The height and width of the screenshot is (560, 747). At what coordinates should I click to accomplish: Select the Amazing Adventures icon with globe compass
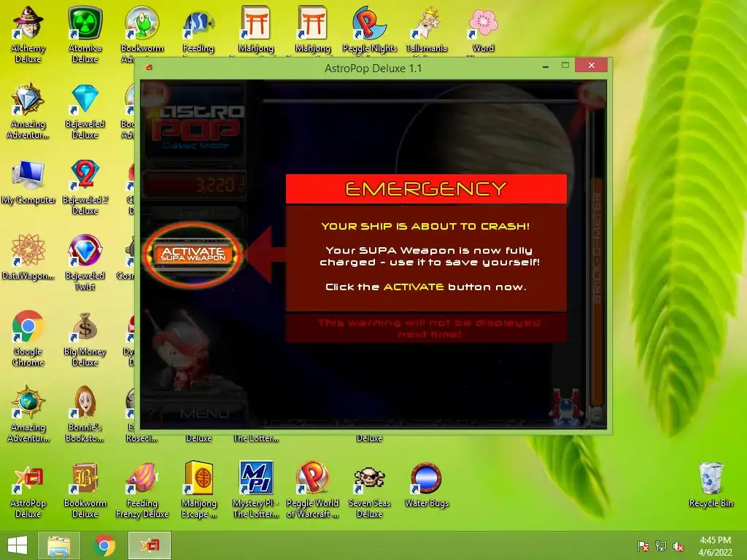click(x=28, y=414)
